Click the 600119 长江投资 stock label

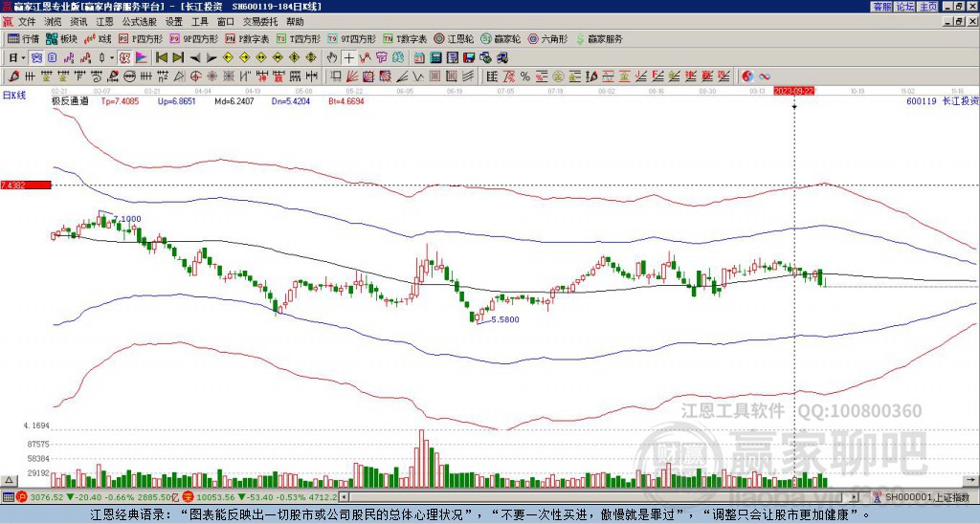click(943, 100)
